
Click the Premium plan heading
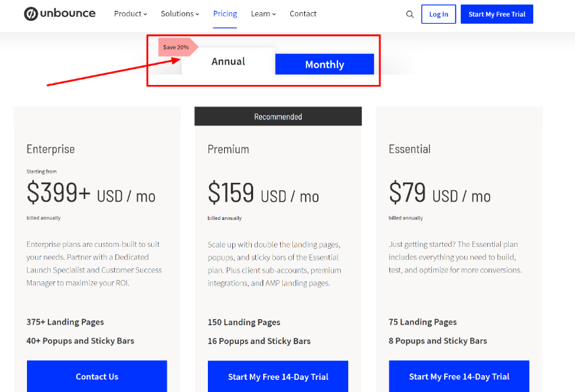(x=228, y=149)
